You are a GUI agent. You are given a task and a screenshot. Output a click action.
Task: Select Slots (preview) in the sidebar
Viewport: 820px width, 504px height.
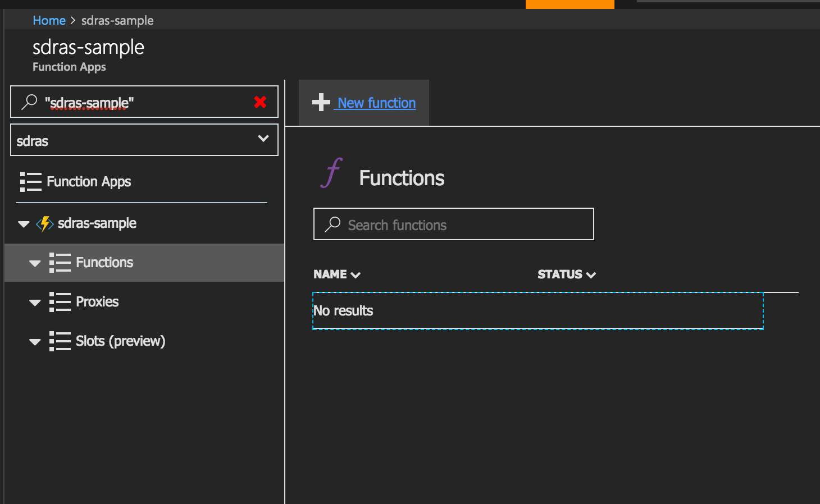coord(120,341)
